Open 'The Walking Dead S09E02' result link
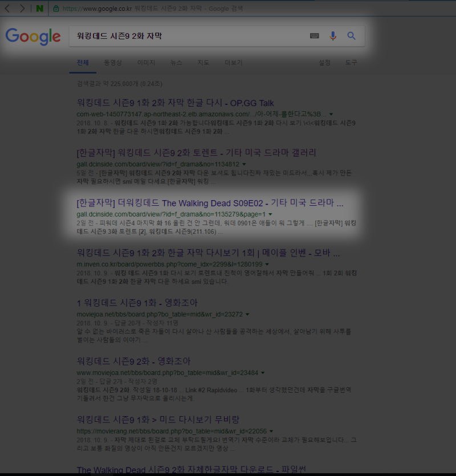 click(x=210, y=203)
